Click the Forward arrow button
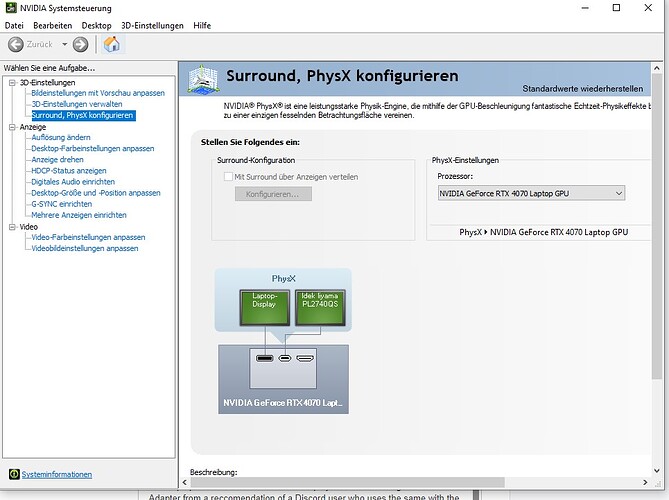The image size is (669, 500). point(80,44)
